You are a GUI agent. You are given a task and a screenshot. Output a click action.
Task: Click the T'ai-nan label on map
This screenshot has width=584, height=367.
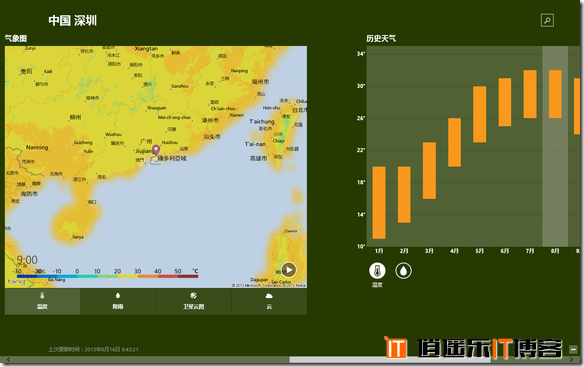[255, 144]
